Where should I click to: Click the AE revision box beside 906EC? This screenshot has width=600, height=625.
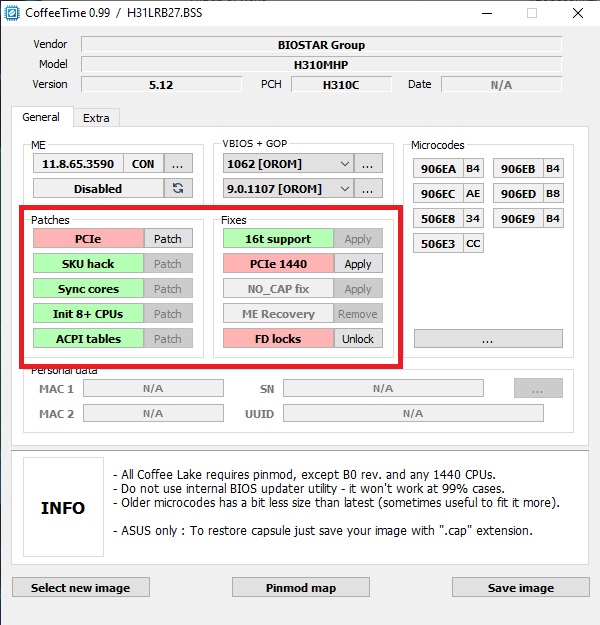[x=473, y=194]
